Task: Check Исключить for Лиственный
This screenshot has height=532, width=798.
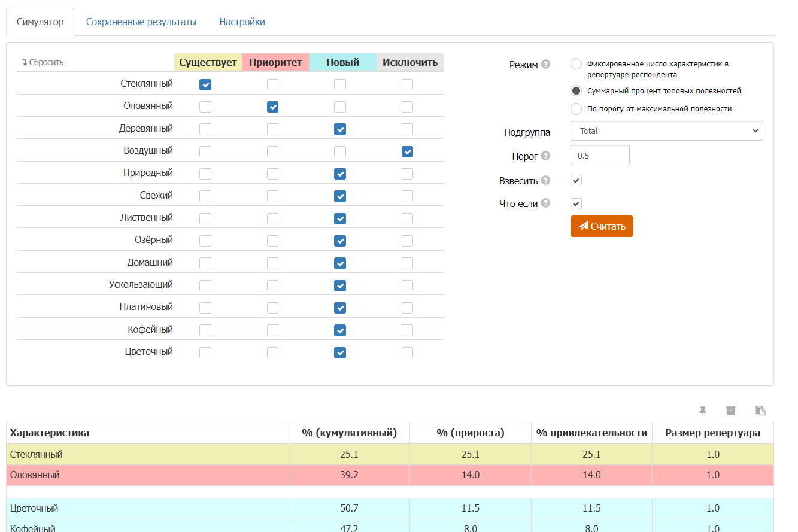Action: tap(408, 219)
